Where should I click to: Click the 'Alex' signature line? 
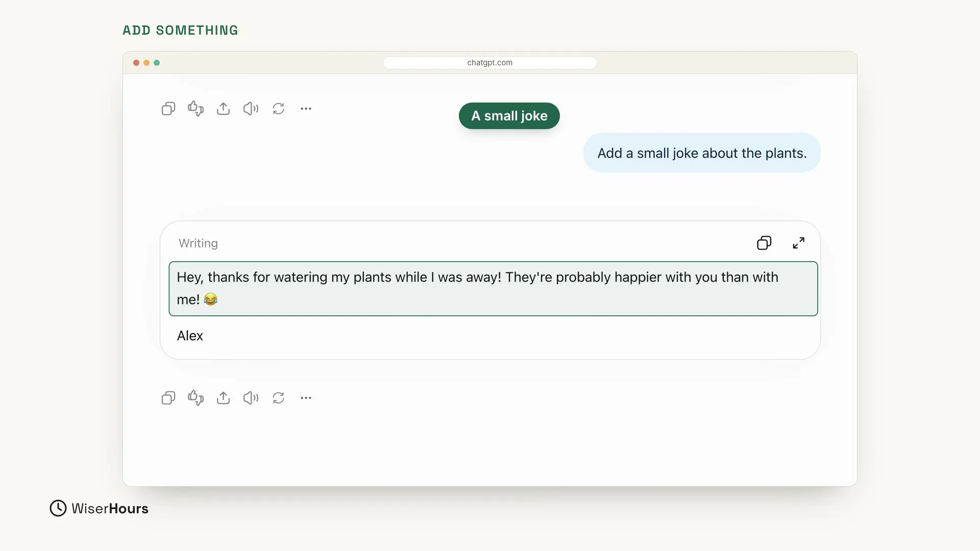click(x=190, y=336)
